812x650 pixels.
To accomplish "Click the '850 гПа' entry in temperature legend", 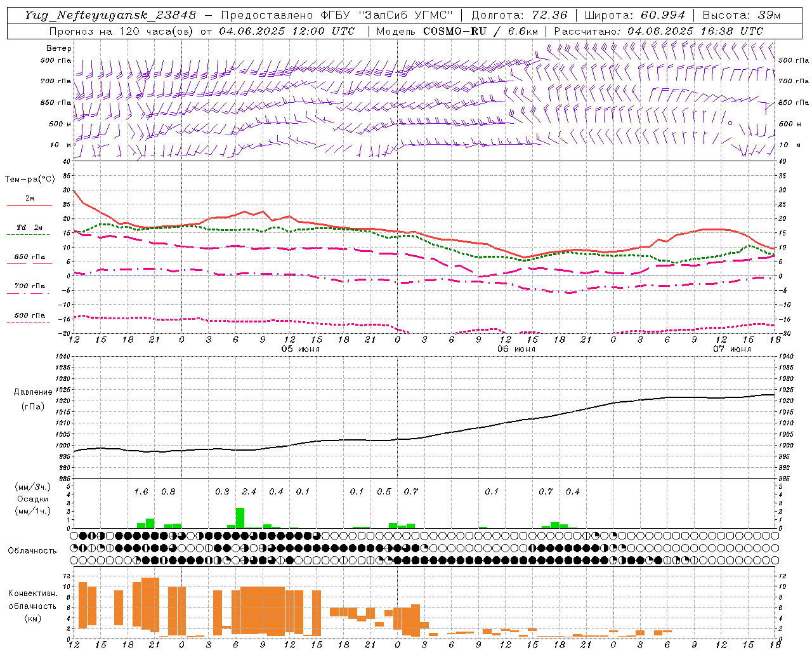I will [30, 256].
